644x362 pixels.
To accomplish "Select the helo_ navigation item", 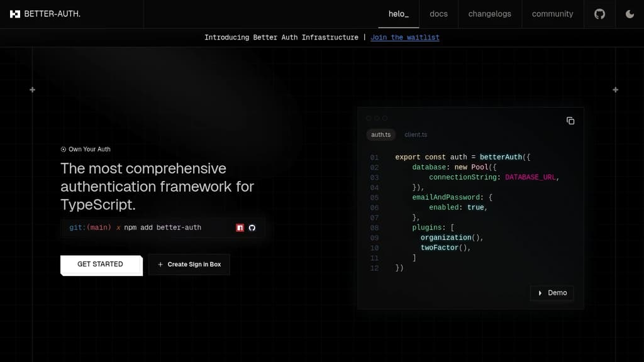I will [x=398, y=14].
